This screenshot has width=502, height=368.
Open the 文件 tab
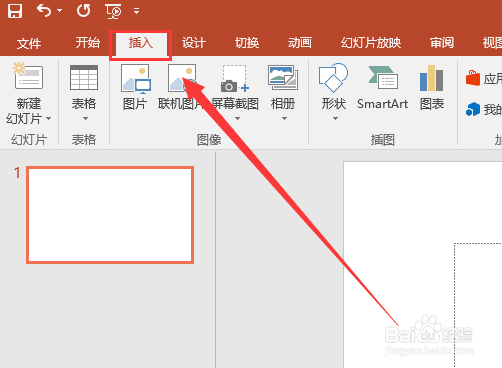[x=29, y=43]
